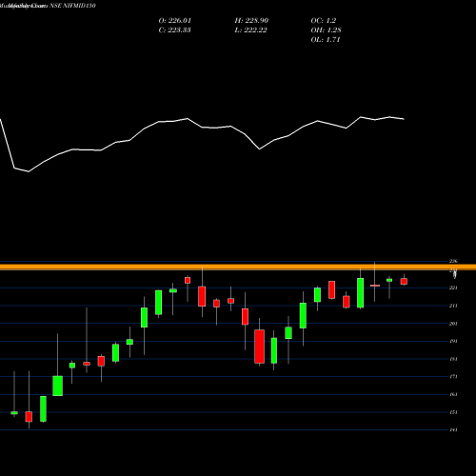Click the high value H: 228.90
The width and height of the screenshot is (476, 476).
(x=251, y=21)
